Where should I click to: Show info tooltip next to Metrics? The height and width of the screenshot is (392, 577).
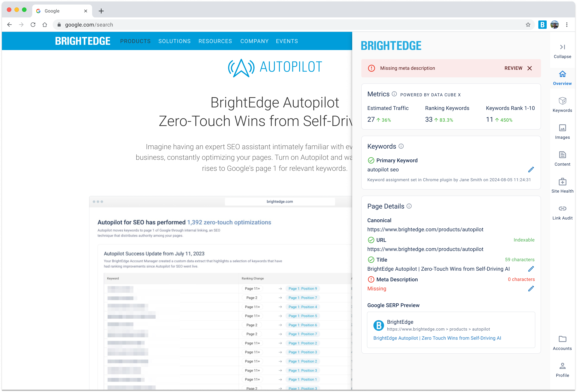(394, 94)
